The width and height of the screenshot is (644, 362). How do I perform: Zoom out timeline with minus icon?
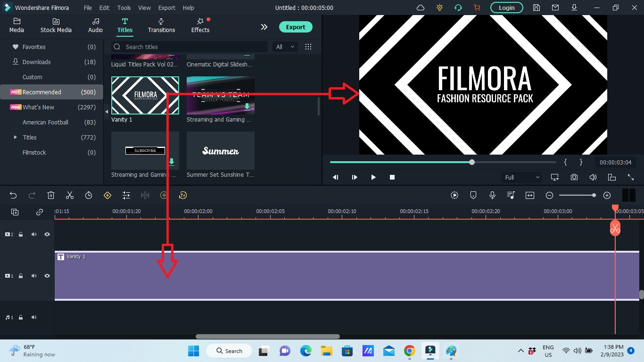549,195
